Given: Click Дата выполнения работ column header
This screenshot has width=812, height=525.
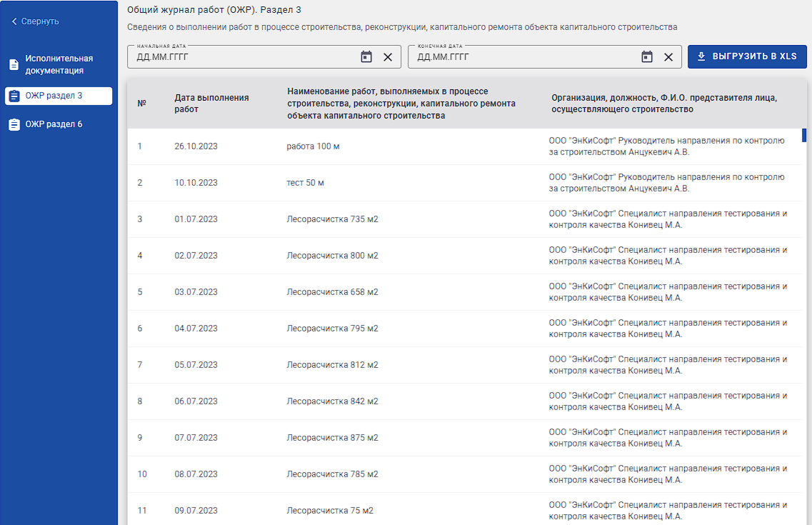Looking at the screenshot, I should click(211, 103).
